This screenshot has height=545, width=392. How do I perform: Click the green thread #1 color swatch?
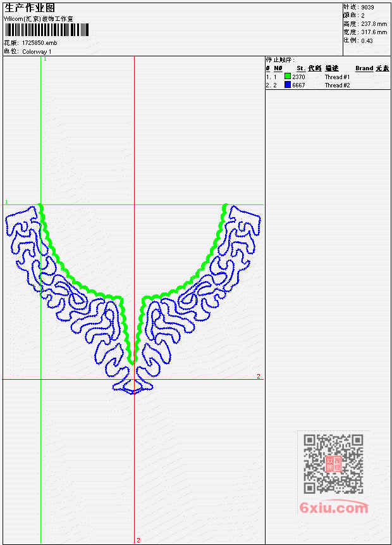click(x=288, y=76)
